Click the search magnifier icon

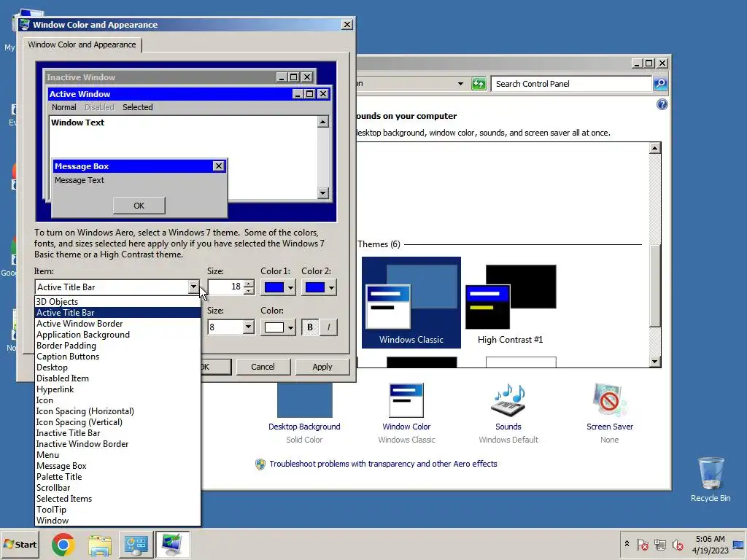coord(659,84)
